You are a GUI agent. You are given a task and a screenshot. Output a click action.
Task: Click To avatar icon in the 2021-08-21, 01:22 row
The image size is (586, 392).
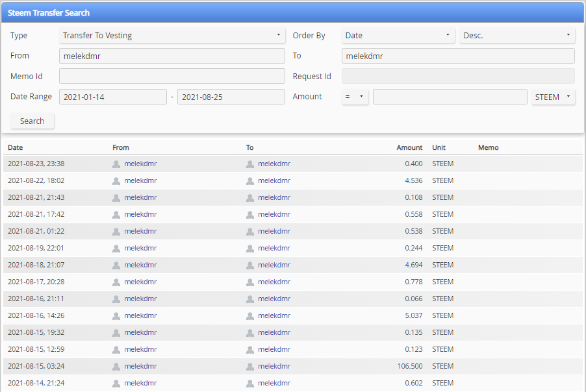[x=250, y=232]
